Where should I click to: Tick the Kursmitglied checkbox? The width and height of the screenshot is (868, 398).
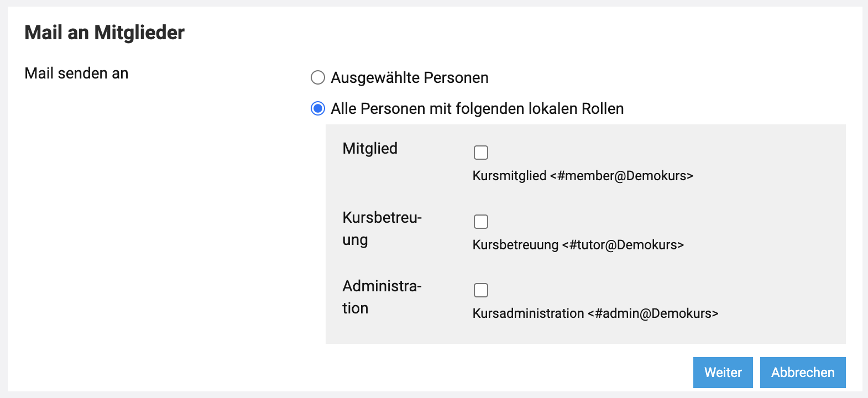coord(481,153)
